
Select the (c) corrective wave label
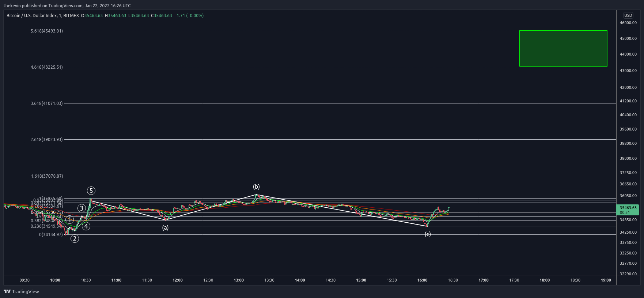click(x=428, y=234)
